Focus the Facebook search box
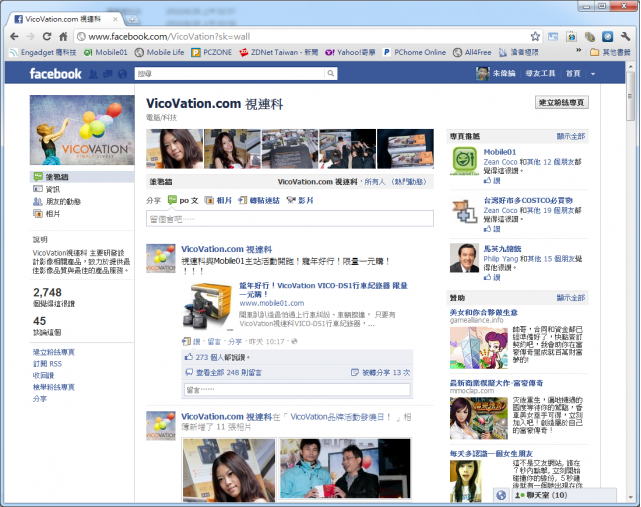The width and height of the screenshot is (641, 507). (x=230, y=74)
